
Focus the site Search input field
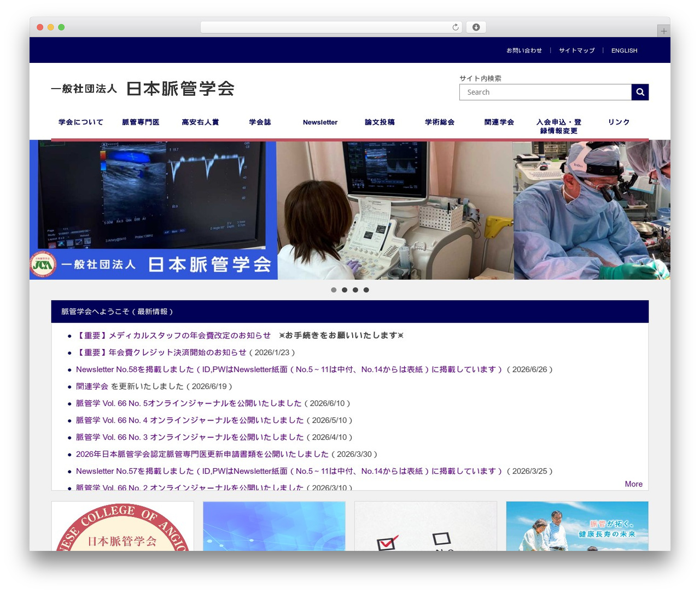pos(545,92)
